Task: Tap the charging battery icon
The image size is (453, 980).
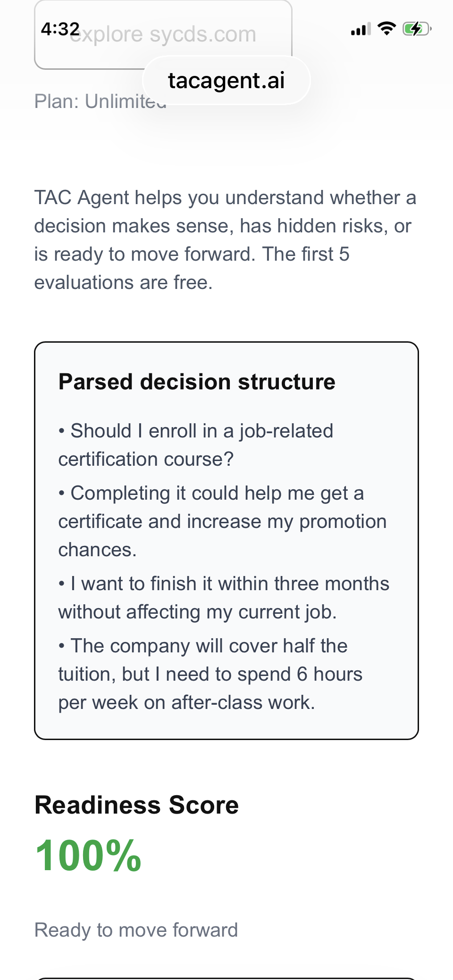Action: tap(417, 29)
